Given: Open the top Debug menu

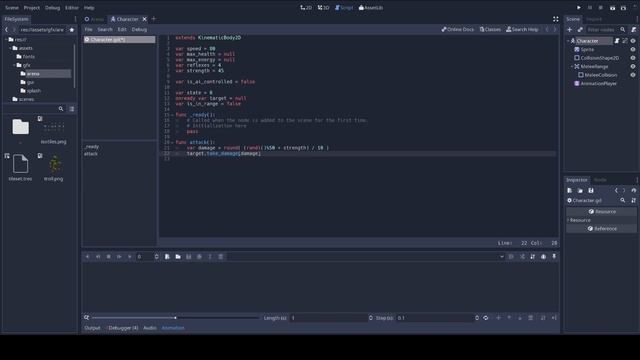Looking at the screenshot, I should pyautogui.click(x=52, y=8).
